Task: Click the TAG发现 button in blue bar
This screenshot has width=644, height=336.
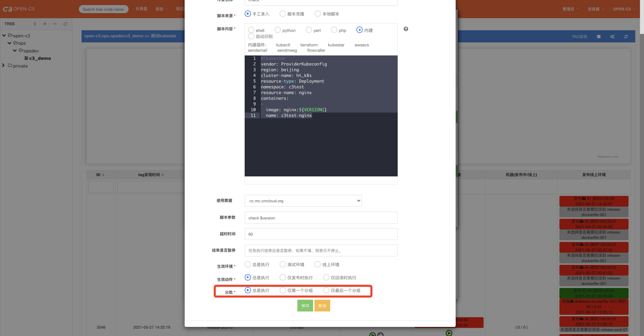Action: tap(579, 37)
